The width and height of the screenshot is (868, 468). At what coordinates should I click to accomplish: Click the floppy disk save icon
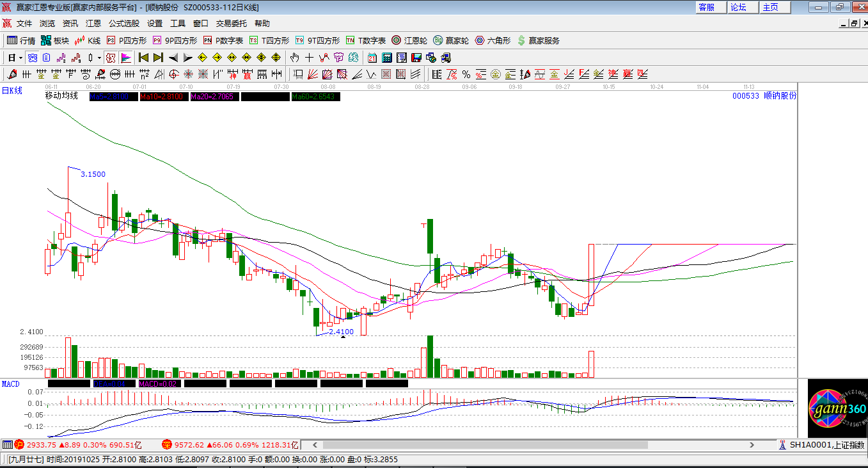416,58
